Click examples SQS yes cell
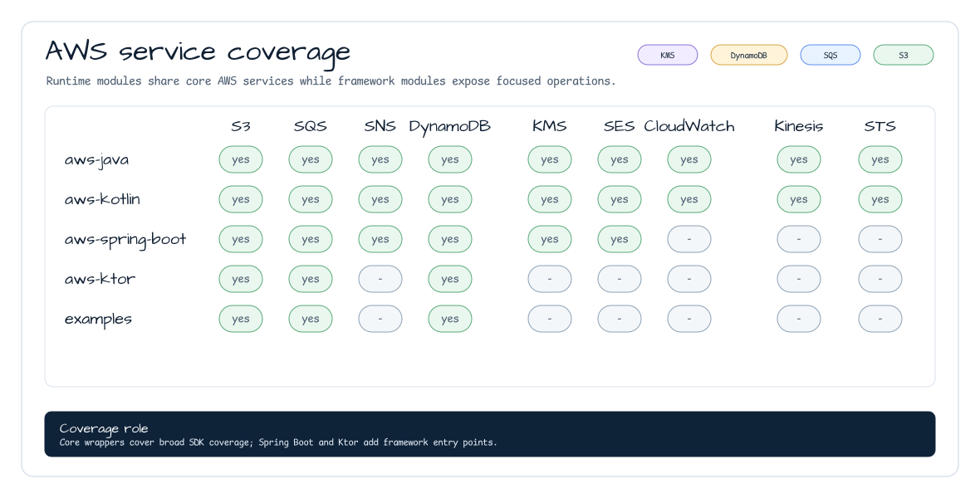This screenshot has width=980, height=498. pyautogui.click(x=311, y=319)
